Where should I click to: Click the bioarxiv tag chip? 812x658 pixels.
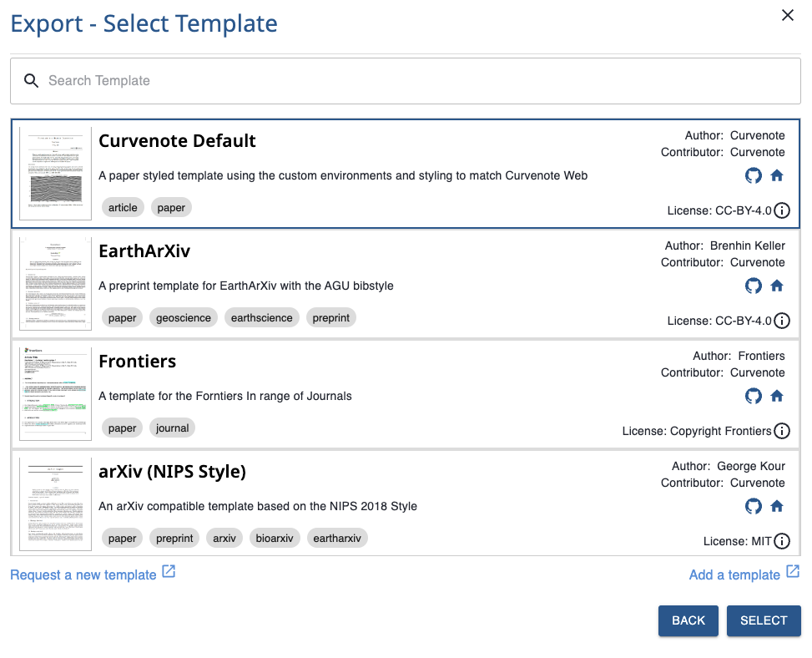point(275,539)
